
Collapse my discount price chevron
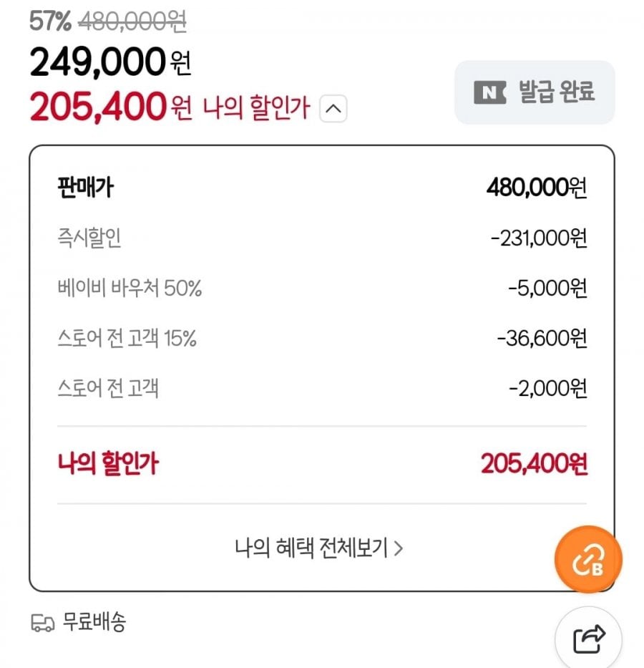(333, 110)
